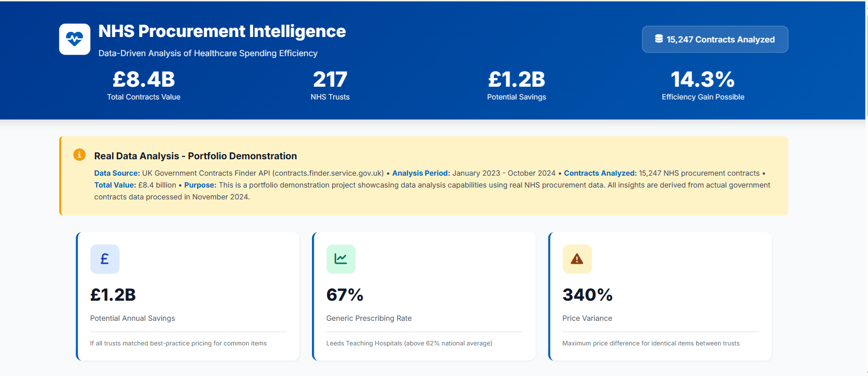The image size is (868, 376).
Task: Click the database icon in contracts badge
Action: pyautogui.click(x=659, y=39)
